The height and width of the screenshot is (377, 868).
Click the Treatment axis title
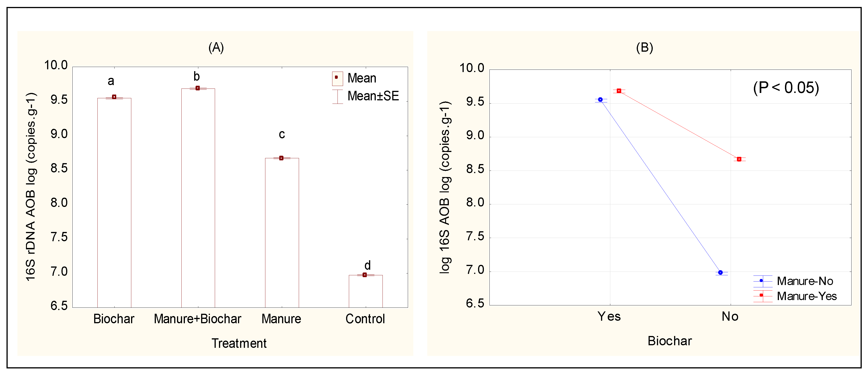pyautogui.click(x=239, y=343)
